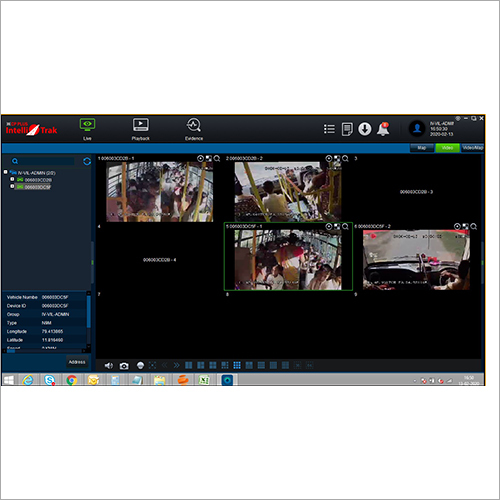Open the user profile avatar
Viewport: 500px width, 500px height.
pos(417,128)
